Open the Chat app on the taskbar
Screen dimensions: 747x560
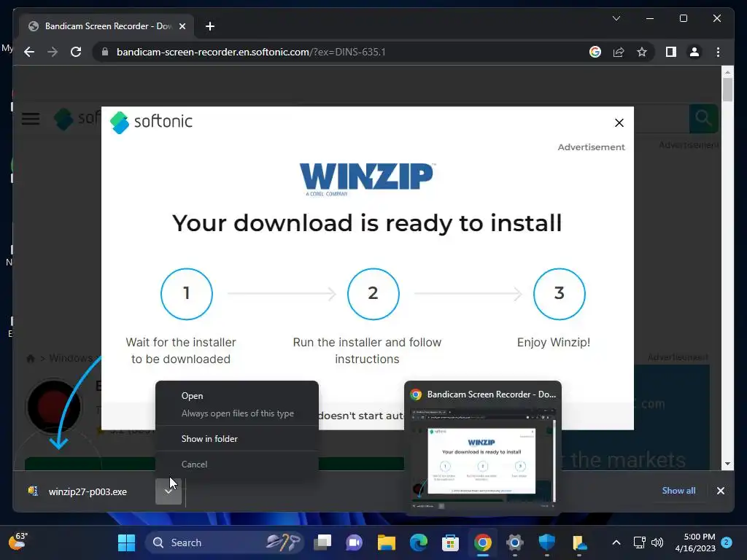(354, 542)
